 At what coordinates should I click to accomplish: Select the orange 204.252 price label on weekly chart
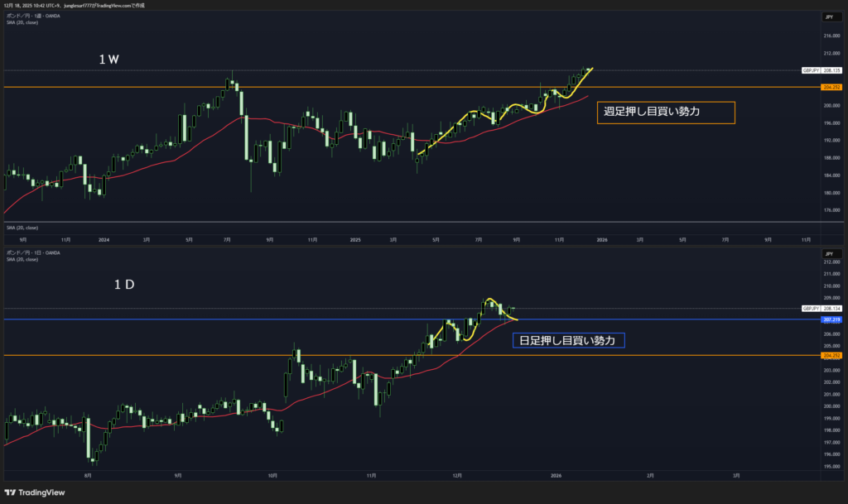point(831,87)
